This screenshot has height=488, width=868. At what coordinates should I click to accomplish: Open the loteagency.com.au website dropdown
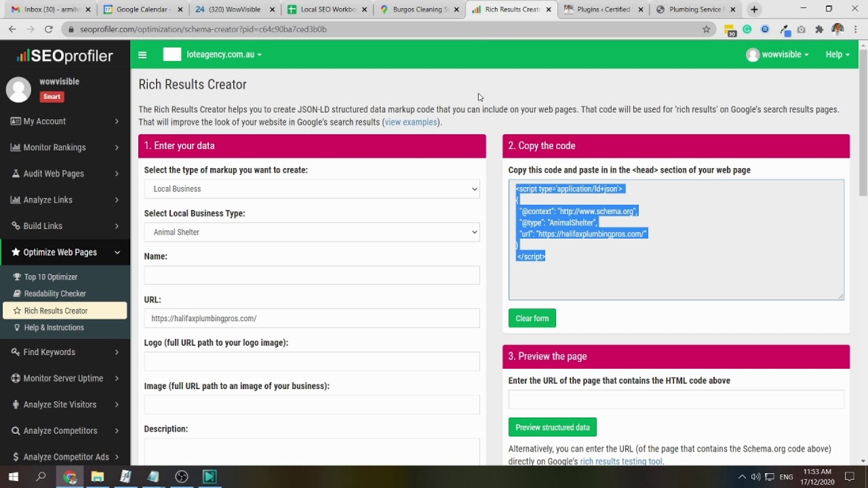pos(224,55)
